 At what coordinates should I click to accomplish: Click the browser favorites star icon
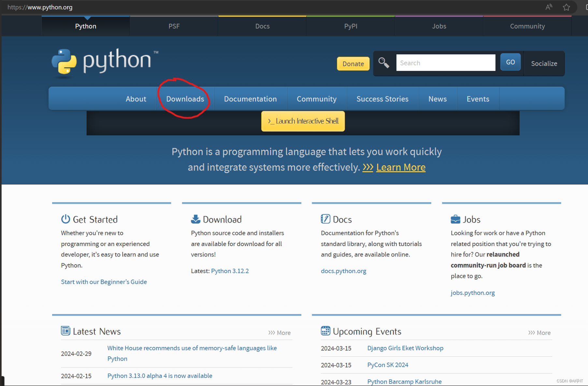[x=566, y=7]
